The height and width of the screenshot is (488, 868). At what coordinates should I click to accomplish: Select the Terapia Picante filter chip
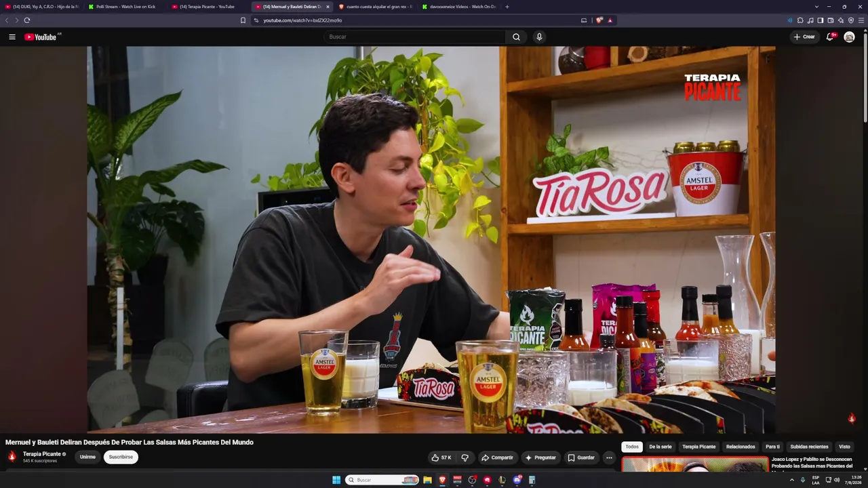pyautogui.click(x=699, y=447)
